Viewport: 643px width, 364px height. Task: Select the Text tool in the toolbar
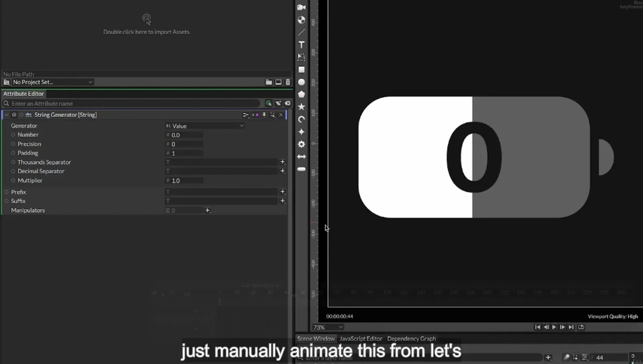[x=301, y=45]
